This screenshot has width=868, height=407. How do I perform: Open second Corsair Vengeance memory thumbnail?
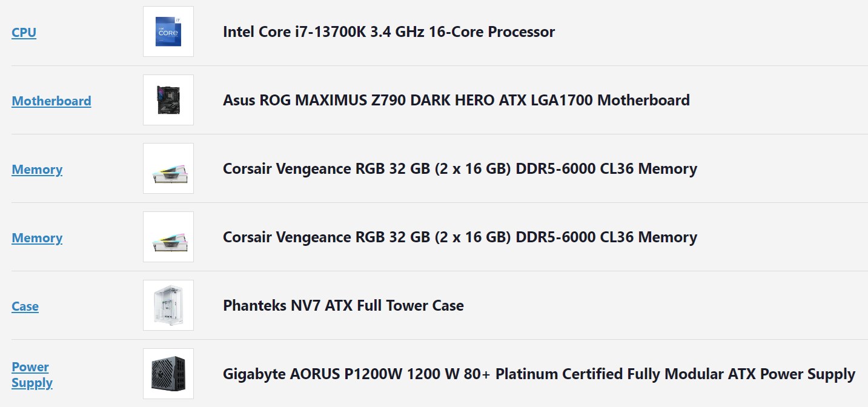tap(168, 237)
